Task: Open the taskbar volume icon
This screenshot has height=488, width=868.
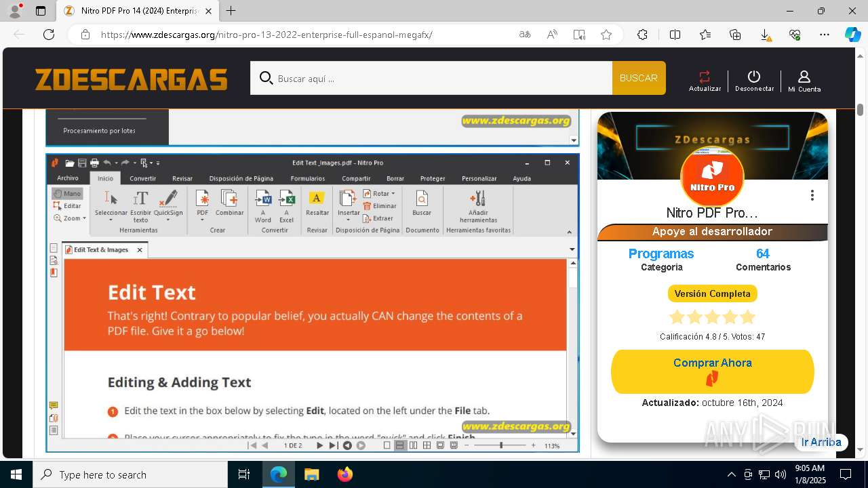Action: [781, 474]
